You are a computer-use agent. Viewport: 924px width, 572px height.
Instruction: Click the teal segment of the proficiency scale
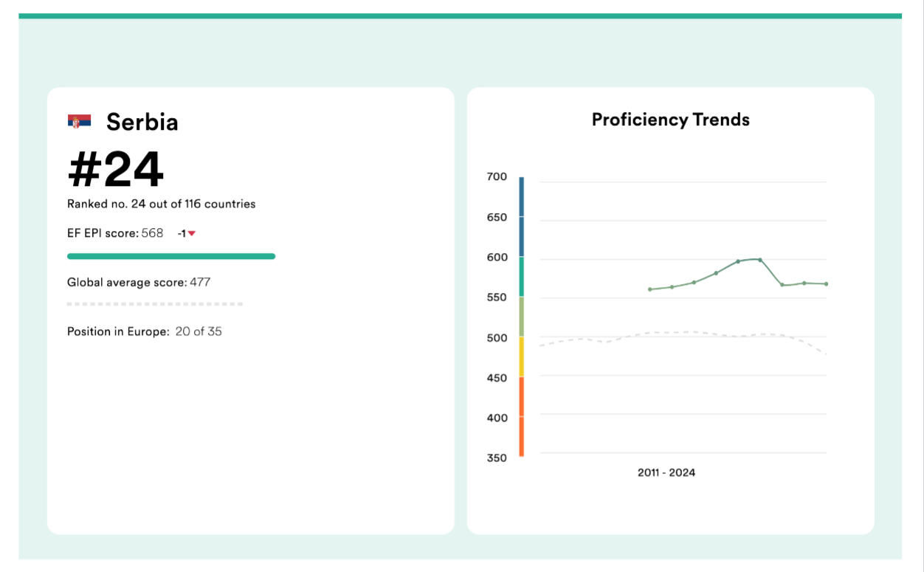pyautogui.click(x=521, y=277)
